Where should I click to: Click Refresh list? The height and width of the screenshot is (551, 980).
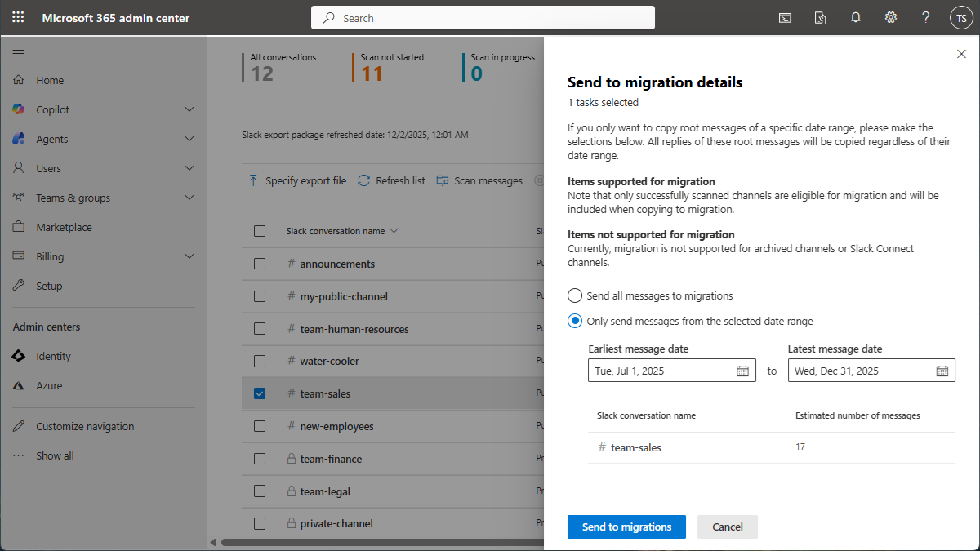coord(391,180)
